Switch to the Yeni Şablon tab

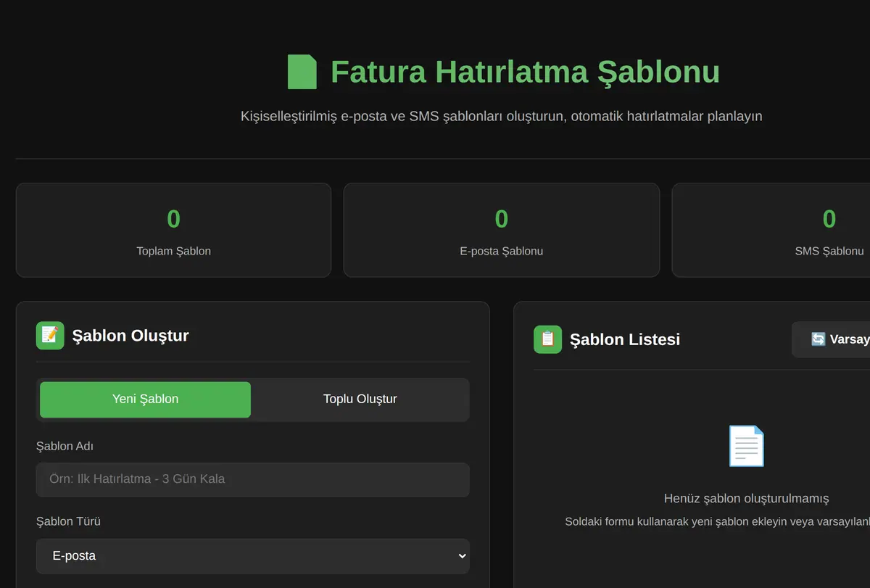click(x=145, y=399)
